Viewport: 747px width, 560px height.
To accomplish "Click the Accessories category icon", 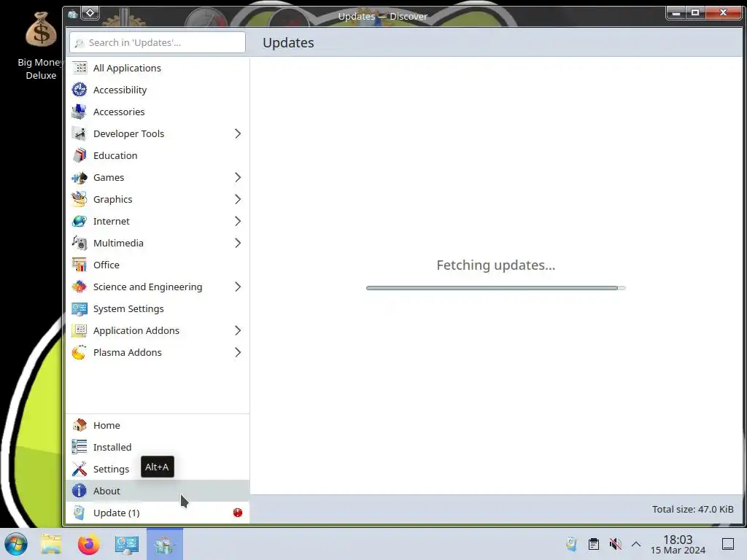I will click(79, 112).
